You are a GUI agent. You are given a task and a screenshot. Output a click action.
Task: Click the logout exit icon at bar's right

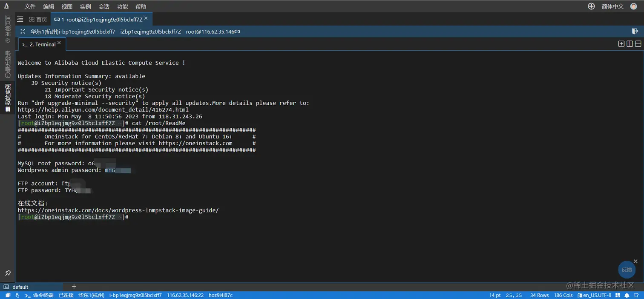[x=635, y=32]
